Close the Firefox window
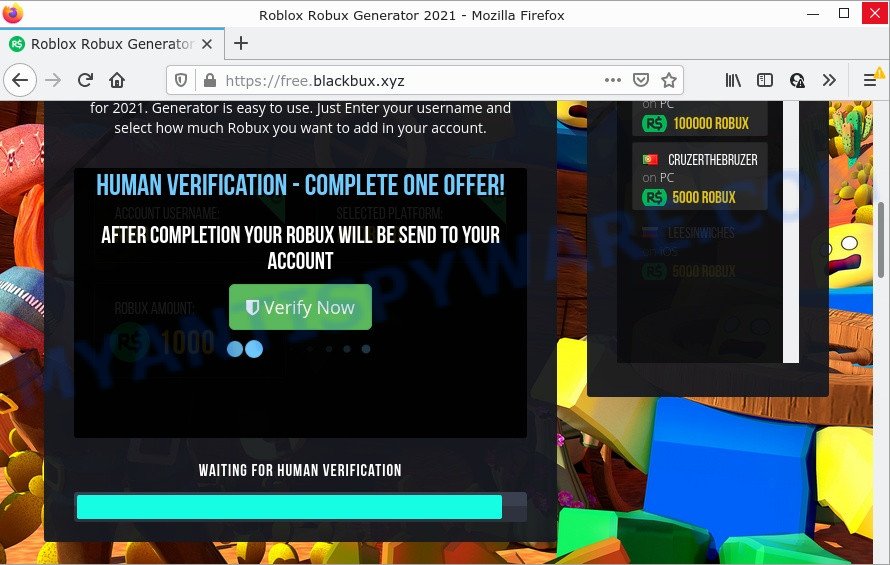This screenshot has width=890, height=565. coord(875,14)
